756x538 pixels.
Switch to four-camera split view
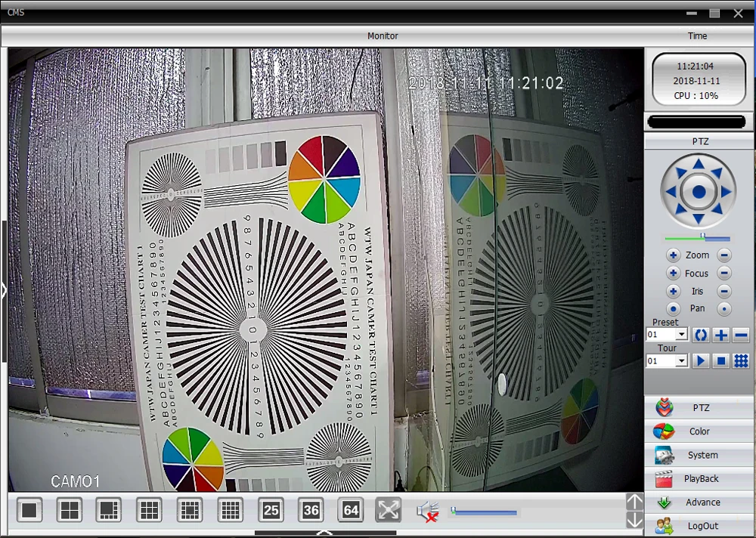pyautogui.click(x=70, y=509)
